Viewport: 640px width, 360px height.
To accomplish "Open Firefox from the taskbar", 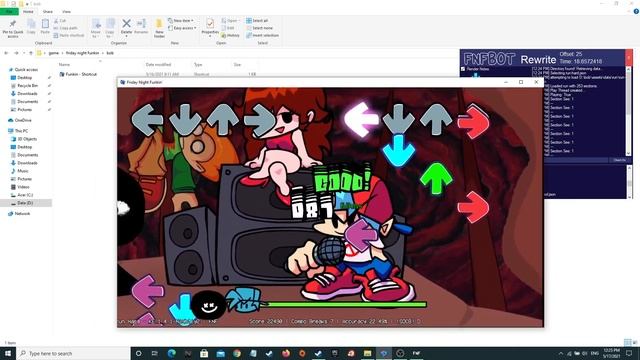I will (x=286, y=353).
